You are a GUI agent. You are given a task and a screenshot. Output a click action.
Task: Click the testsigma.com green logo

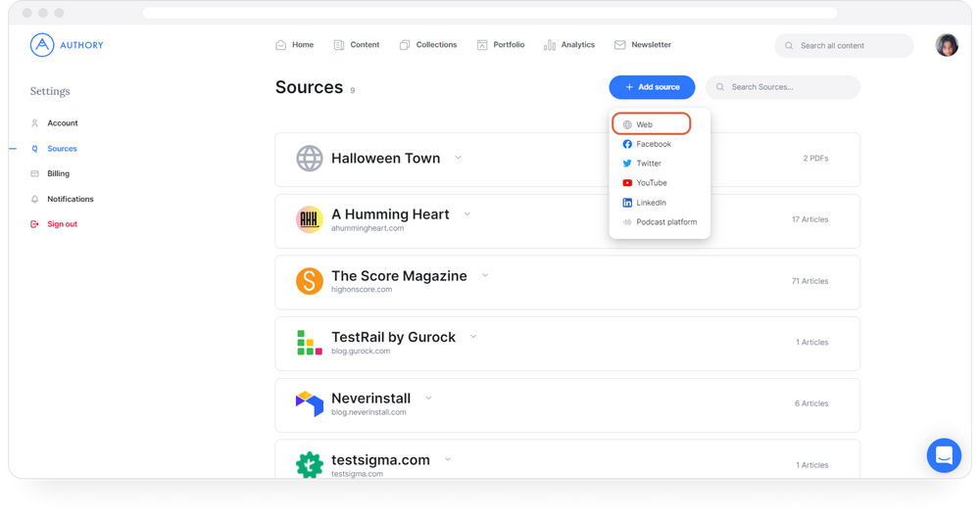[x=310, y=464]
